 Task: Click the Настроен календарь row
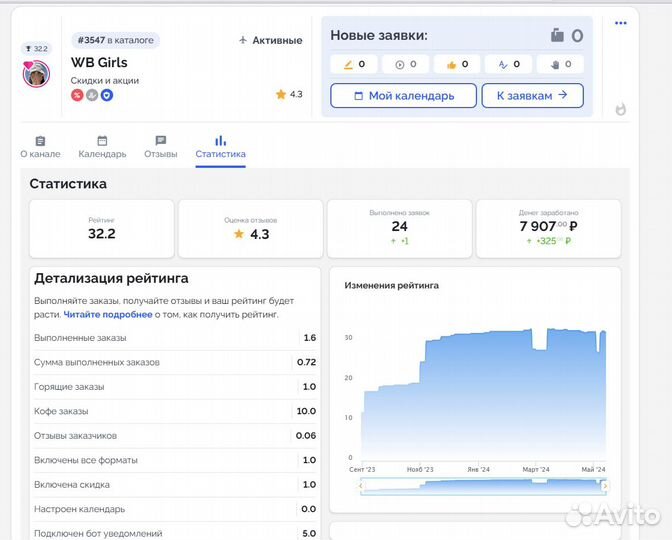coord(175,509)
